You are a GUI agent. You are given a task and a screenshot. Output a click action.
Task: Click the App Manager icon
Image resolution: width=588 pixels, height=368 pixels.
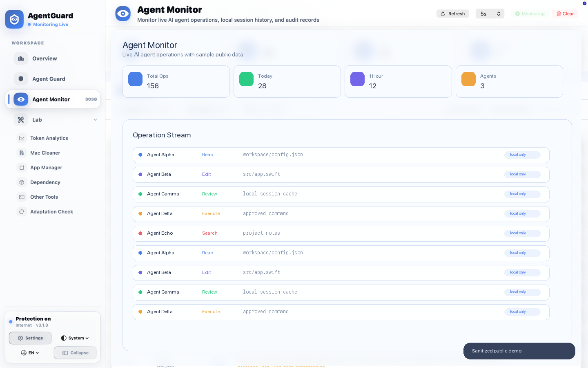click(22, 168)
